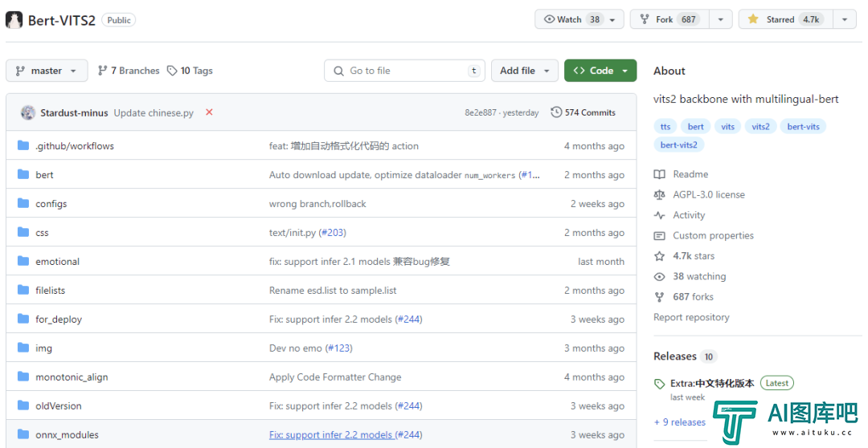Open the master branch dropdown

tap(47, 71)
